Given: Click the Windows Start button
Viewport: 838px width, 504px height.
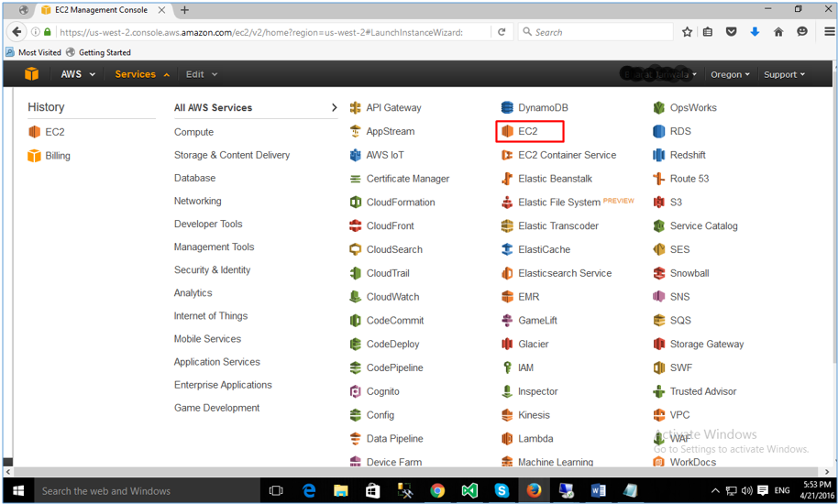Looking at the screenshot, I should coord(18,490).
